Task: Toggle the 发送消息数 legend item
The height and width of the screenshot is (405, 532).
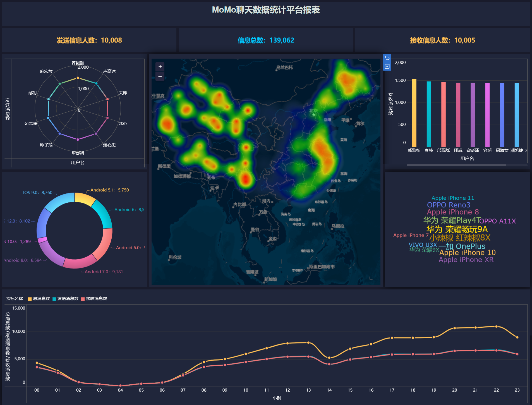Action: (65, 299)
